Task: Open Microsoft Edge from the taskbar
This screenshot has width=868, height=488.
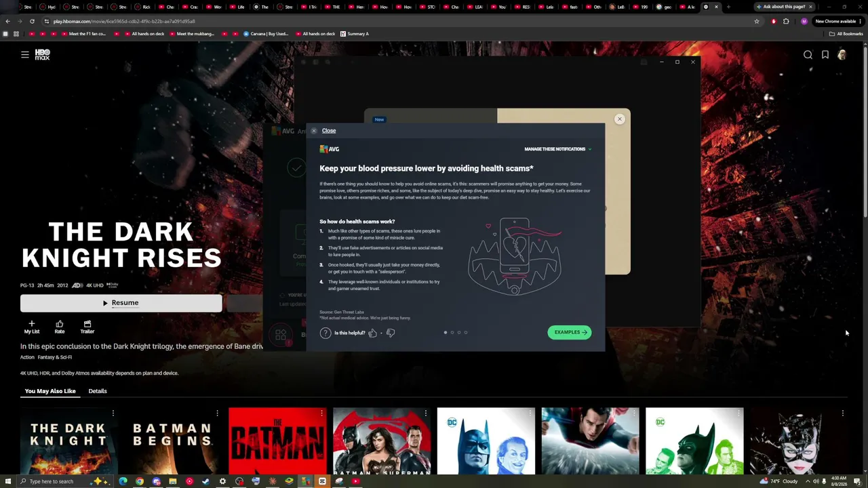Action: pos(123,481)
